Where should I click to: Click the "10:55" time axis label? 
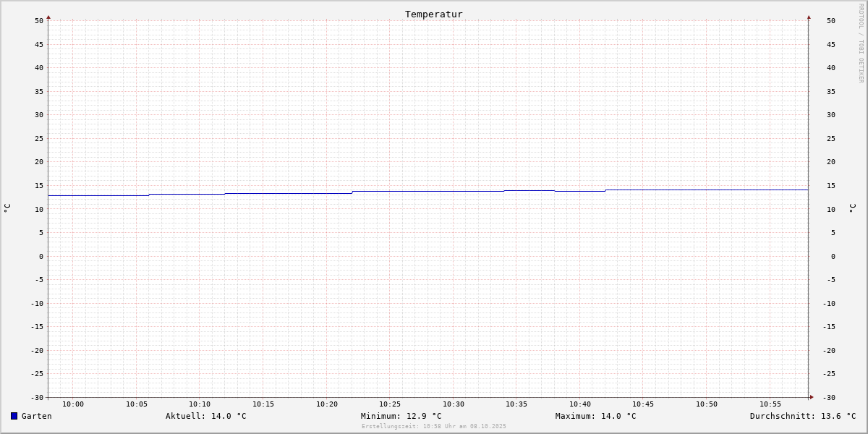(x=770, y=404)
